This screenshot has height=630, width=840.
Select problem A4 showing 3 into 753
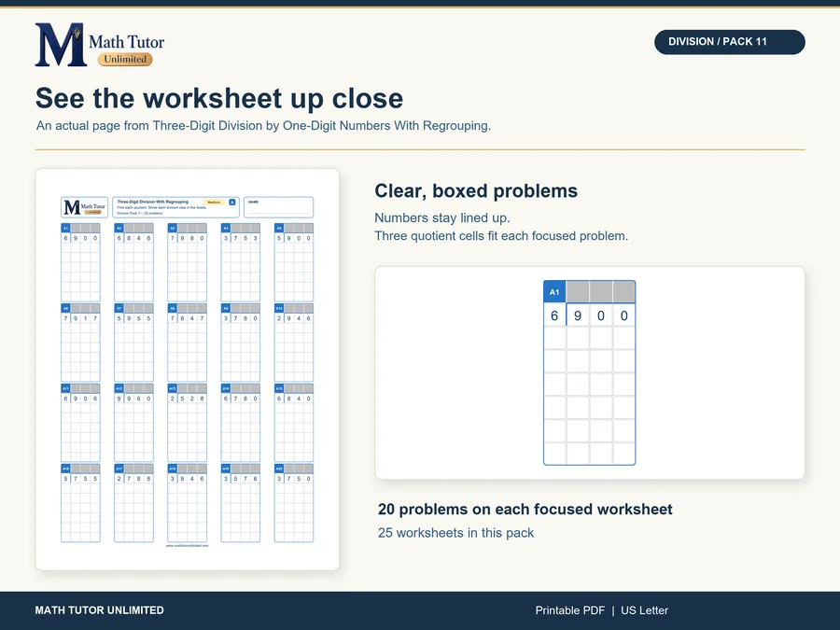point(241,262)
